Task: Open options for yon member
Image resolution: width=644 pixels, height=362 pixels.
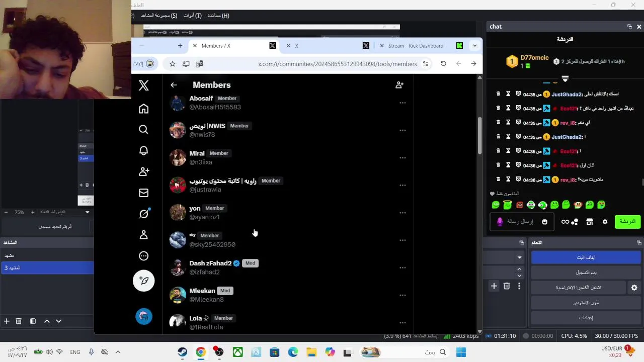Action: pos(403,213)
